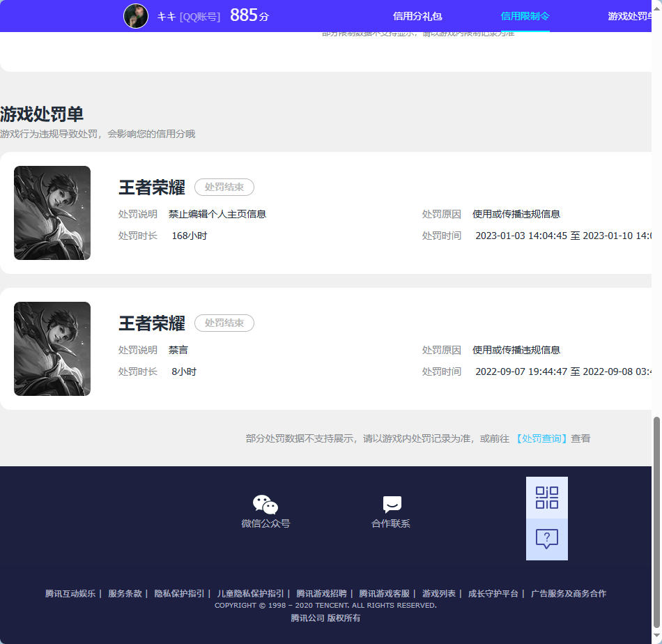The image size is (662, 644).
Task: Select the 禁言 penalty description
Action: (178, 350)
